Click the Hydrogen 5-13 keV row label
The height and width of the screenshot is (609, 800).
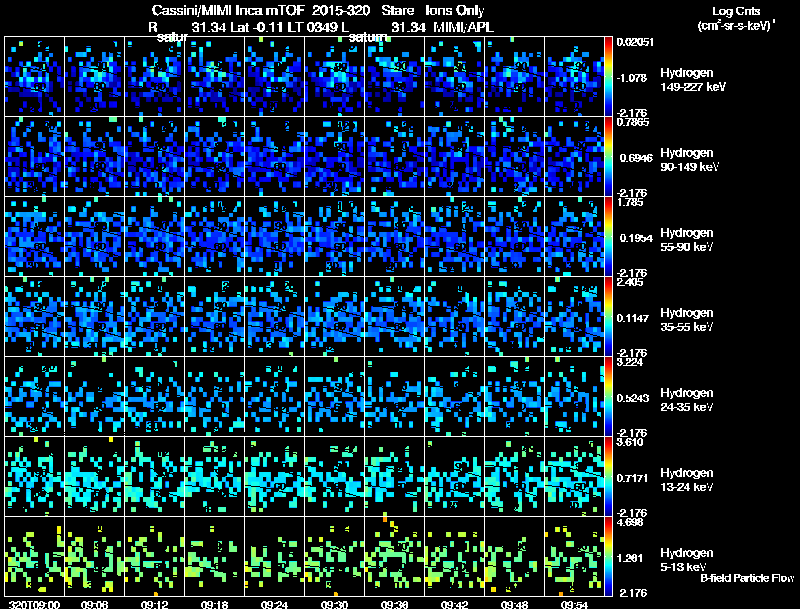click(x=687, y=560)
